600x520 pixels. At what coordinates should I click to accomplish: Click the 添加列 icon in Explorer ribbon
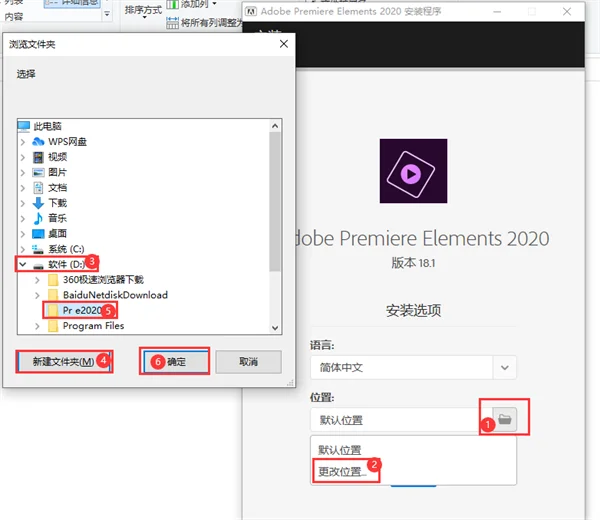tap(173, 4)
